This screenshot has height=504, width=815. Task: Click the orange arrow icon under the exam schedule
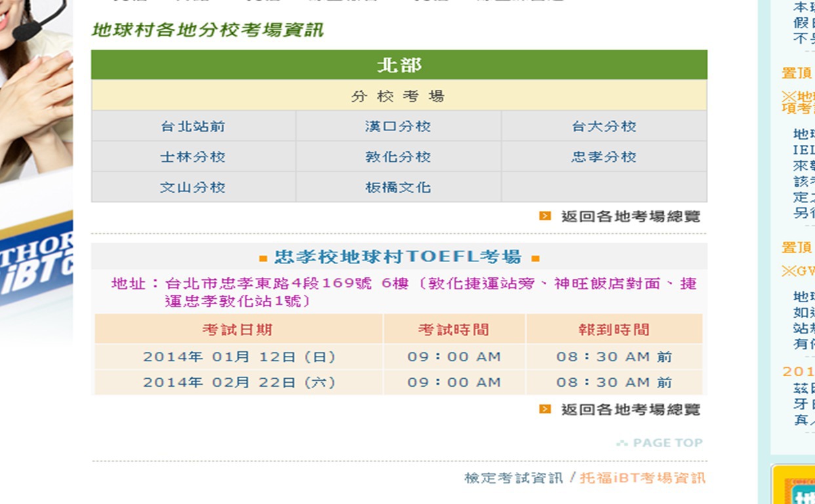[545, 409]
